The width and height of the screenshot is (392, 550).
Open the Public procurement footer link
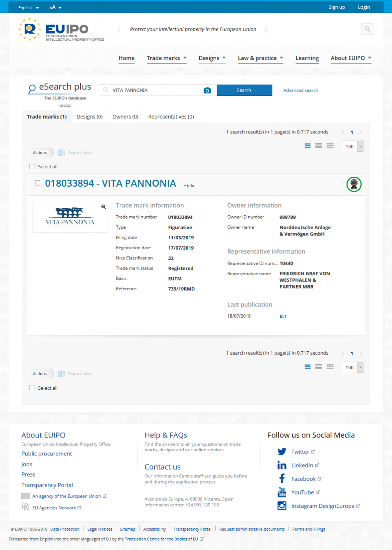pyautogui.click(x=47, y=454)
